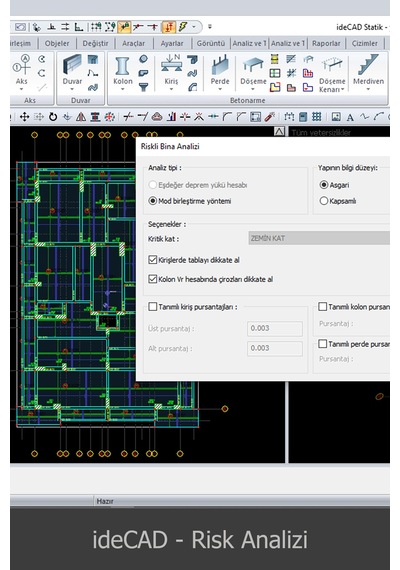The height and width of the screenshot is (570, 400).
Task: Expand the Döşeme Kenarı dropdown
Action: coord(342,89)
